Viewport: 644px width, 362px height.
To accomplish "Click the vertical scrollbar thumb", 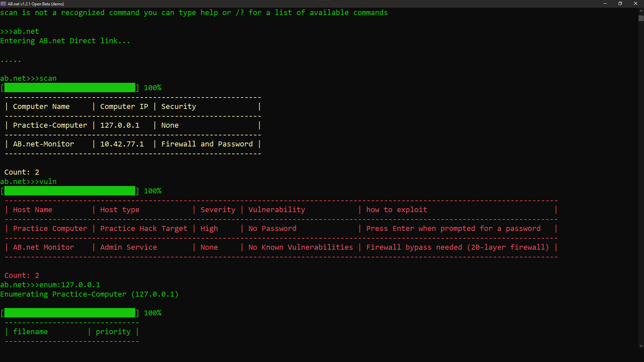I will 641,18.
